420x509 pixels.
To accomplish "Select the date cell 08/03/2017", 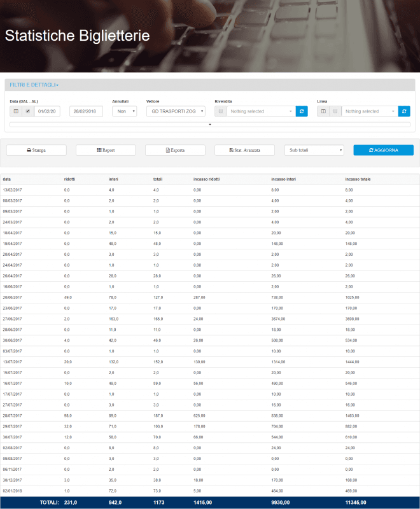I will [x=12, y=201].
